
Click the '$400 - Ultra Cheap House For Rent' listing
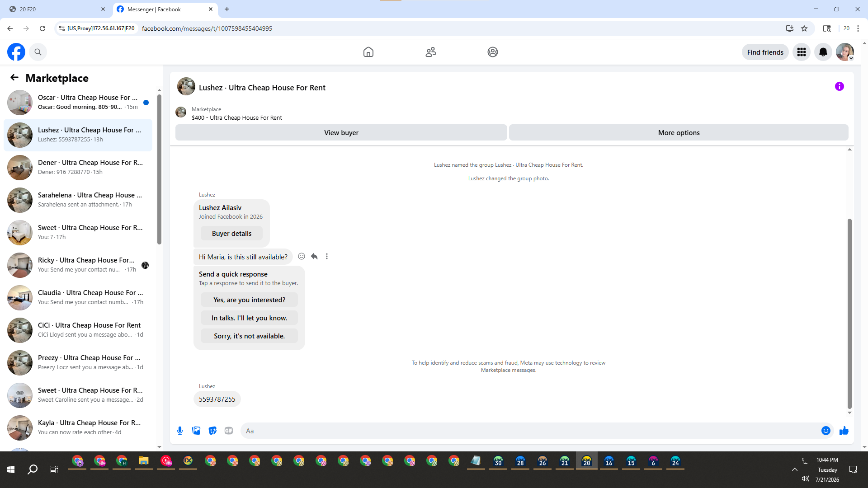pos(236,117)
